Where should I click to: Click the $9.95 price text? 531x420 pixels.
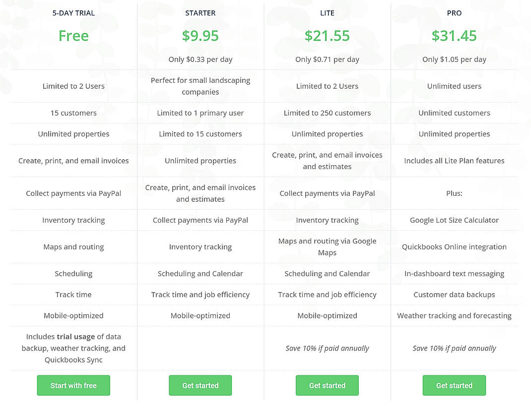point(200,35)
